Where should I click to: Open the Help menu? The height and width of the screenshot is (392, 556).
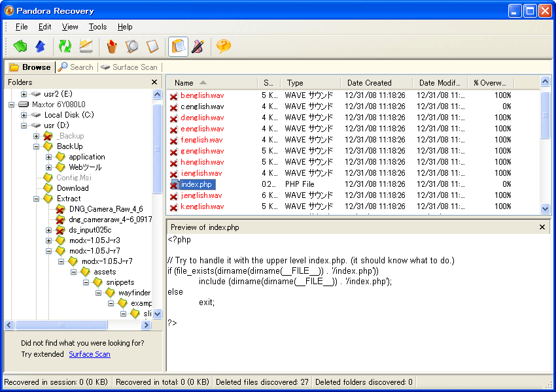pyautogui.click(x=125, y=27)
